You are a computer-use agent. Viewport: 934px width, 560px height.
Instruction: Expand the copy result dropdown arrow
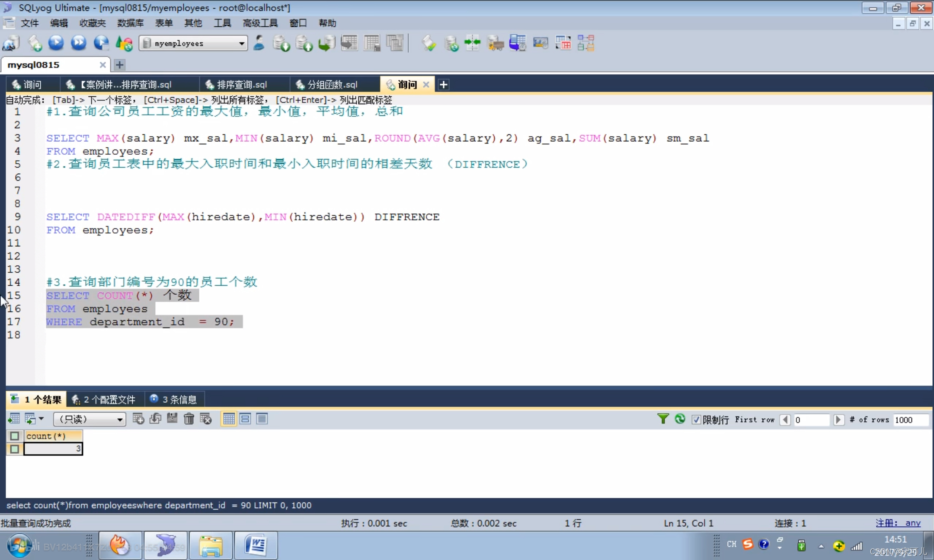pos(41,419)
